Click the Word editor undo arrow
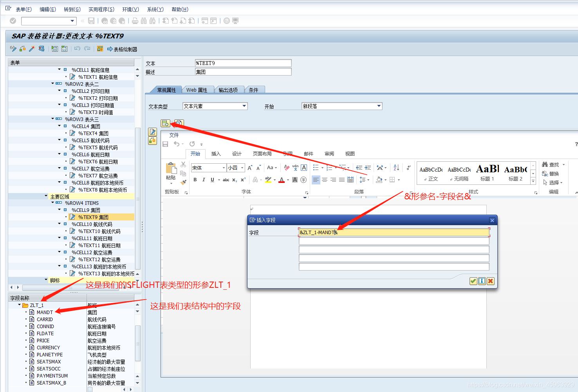 pyautogui.click(x=177, y=144)
